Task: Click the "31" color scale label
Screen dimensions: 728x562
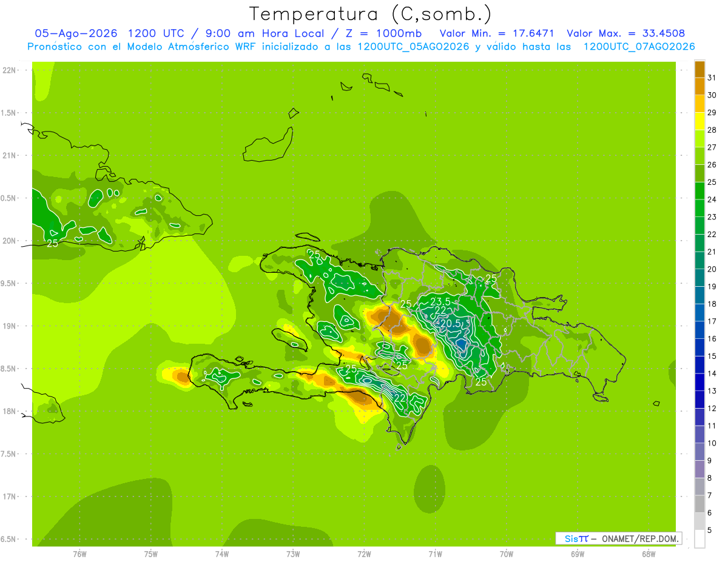Action: pyautogui.click(x=712, y=78)
